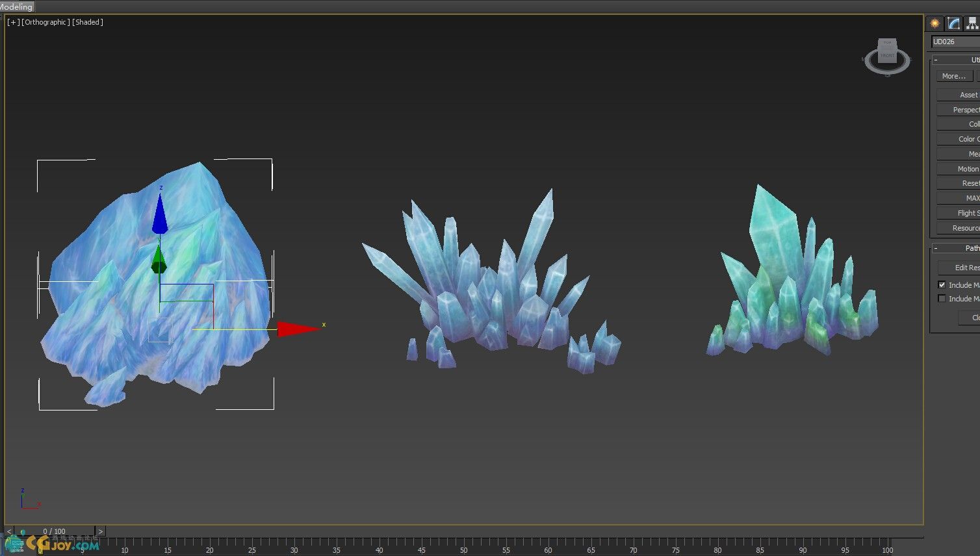Open the MAXScript utility
The width and height of the screenshot is (980, 556).
tap(959, 198)
